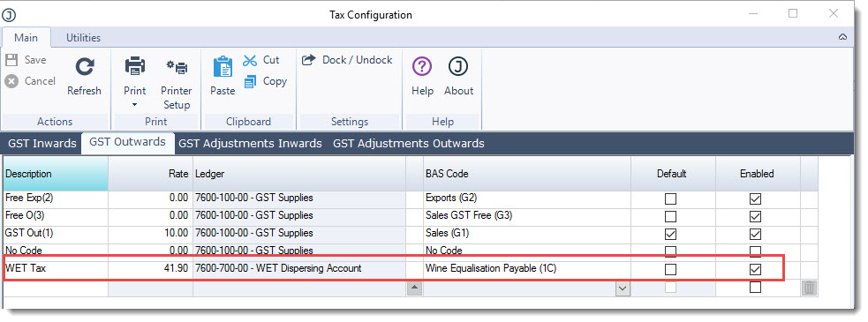This screenshot has width=868, height=322.
Task: Click the Save icon in Actions
Action: 11,60
